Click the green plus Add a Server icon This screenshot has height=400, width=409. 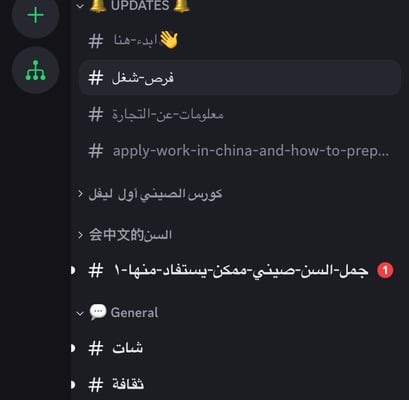coord(35,15)
